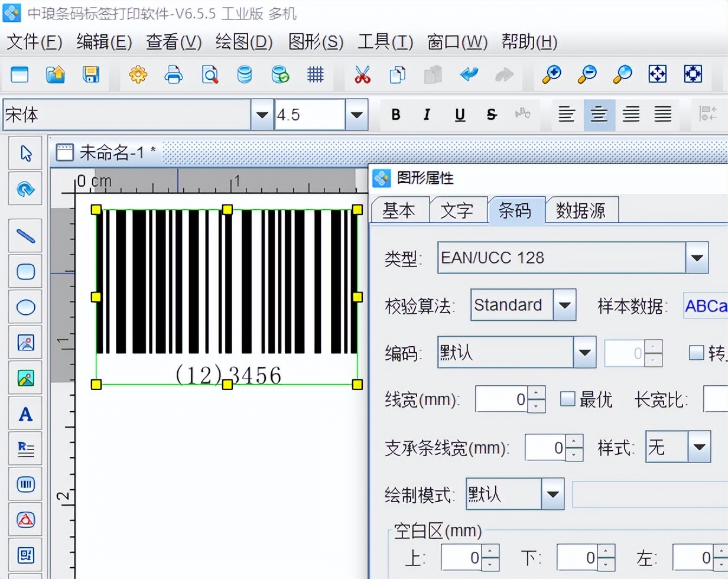Screen dimensions: 728x579
Task: Increase the 支承条线宽 spinner value
Action: tap(574, 441)
